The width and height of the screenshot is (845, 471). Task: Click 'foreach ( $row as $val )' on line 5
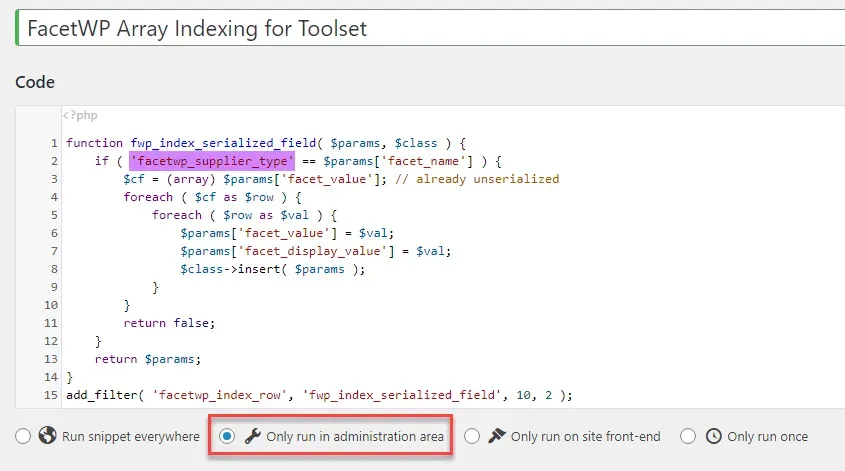coord(238,215)
